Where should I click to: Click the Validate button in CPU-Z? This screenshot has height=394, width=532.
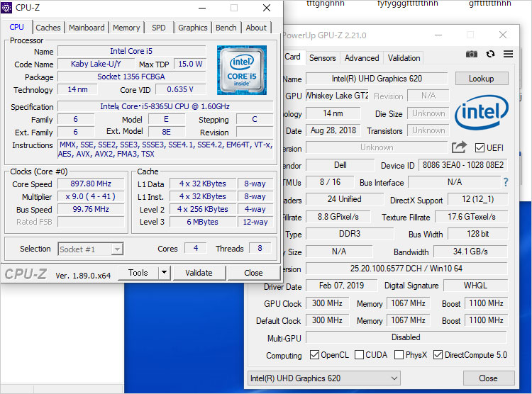199,273
